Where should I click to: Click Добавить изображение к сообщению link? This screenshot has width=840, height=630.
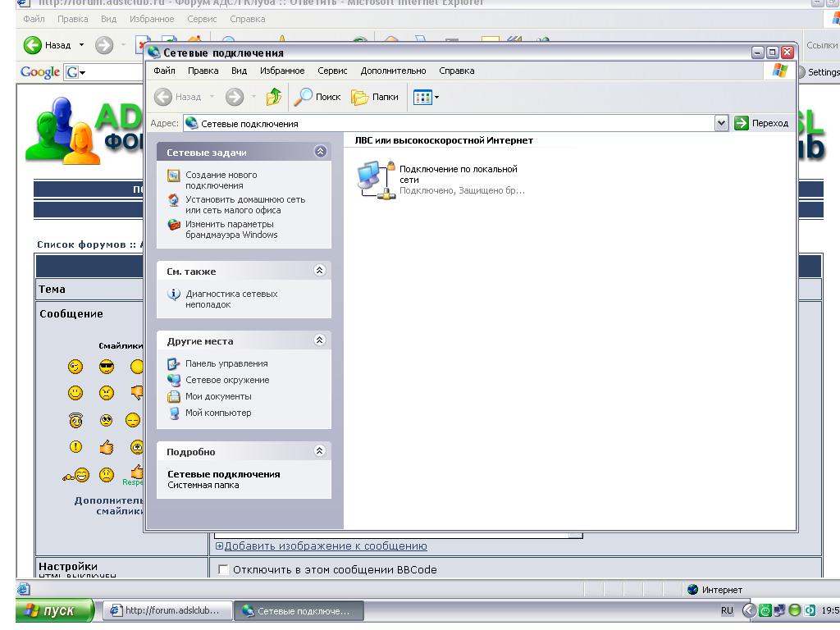(325, 546)
